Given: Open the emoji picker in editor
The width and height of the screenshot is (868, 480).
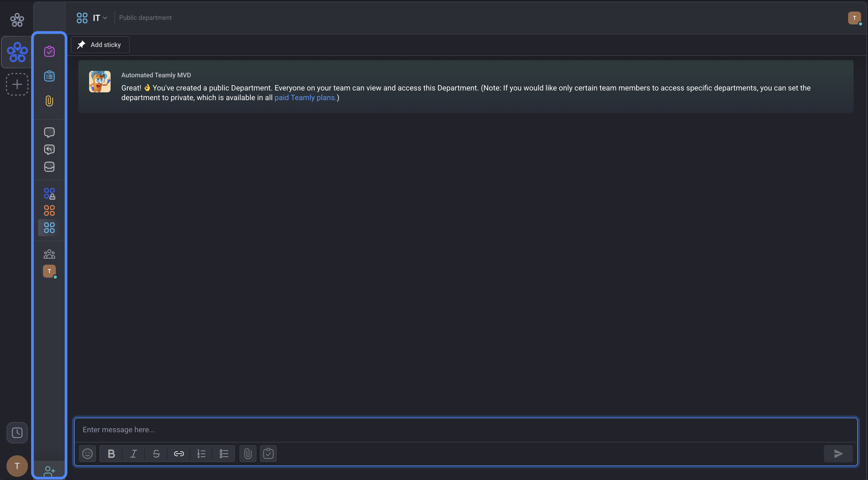Looking at the screenshot, I should coord(87,454).
